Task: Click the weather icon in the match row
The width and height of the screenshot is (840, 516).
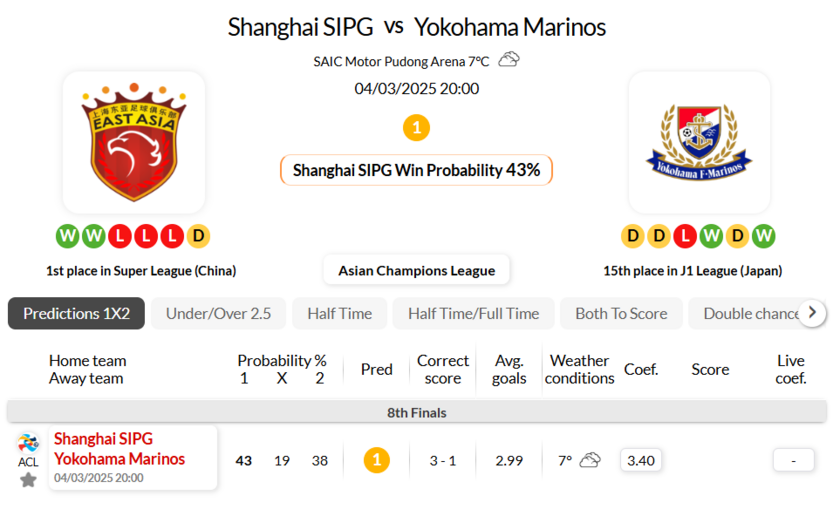Action: point(590,460)
